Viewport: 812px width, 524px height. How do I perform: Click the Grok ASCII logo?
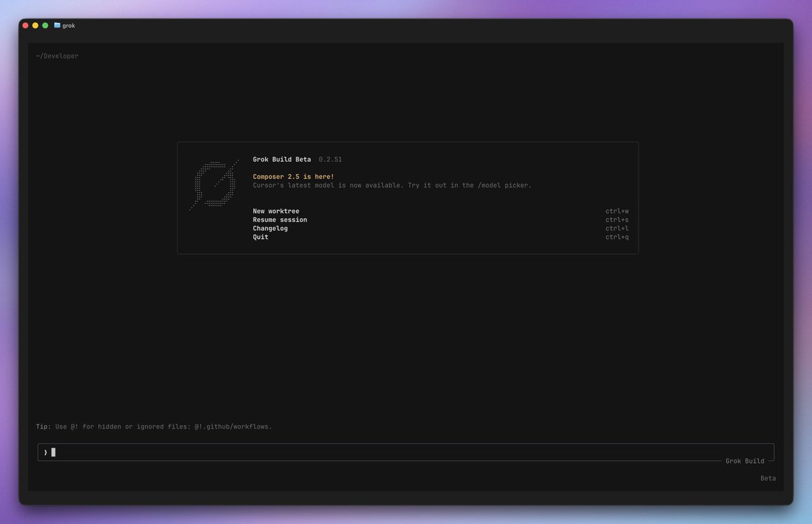214,185
